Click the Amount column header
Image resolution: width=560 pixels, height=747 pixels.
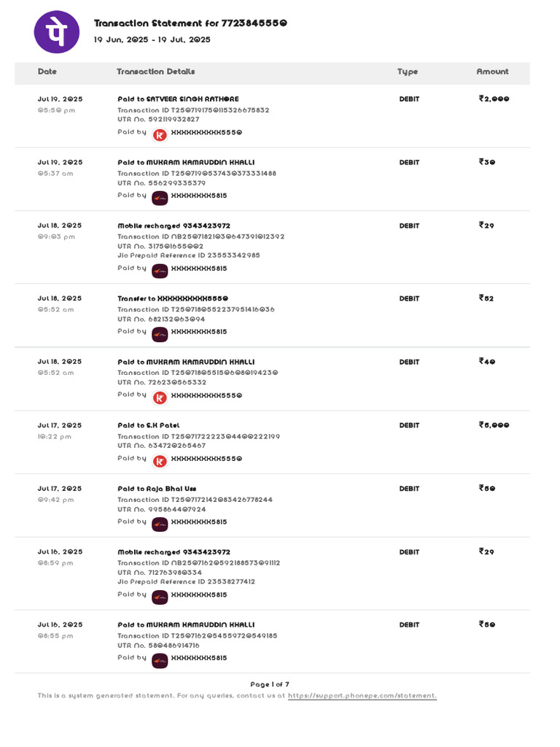click(492, 72)
